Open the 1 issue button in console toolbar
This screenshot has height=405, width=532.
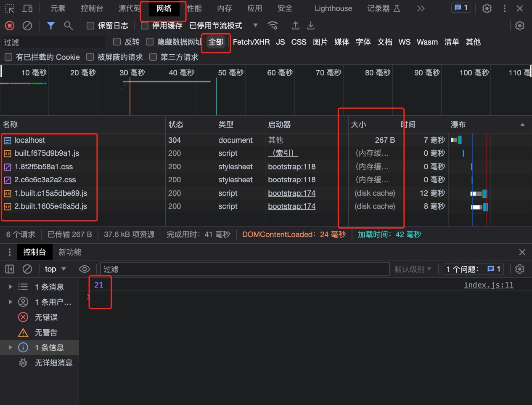pyautogui.click(x=473, y=269)
